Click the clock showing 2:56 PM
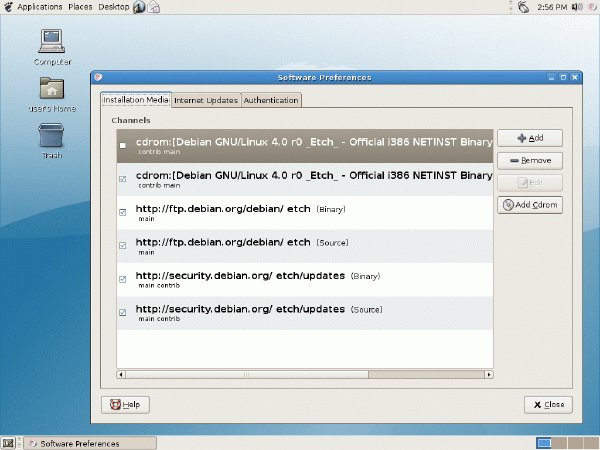Image resolution: width=600 pixels, height=450 pixels. (x=551, y=7)
